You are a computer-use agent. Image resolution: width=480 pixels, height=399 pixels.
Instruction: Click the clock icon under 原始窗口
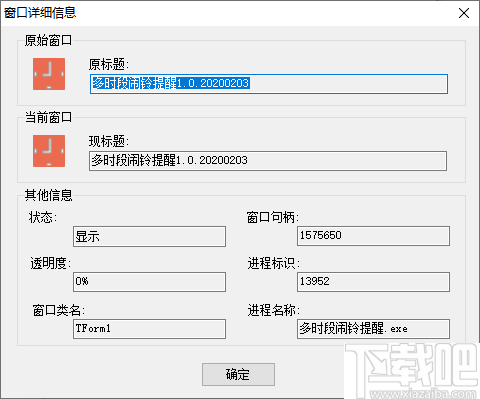pos(49,74)
